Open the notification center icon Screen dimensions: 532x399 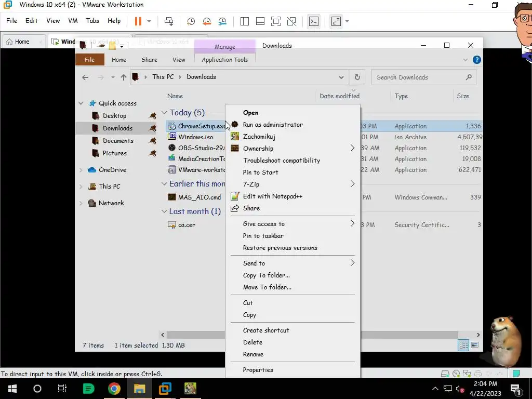click(x=515, y=389)
